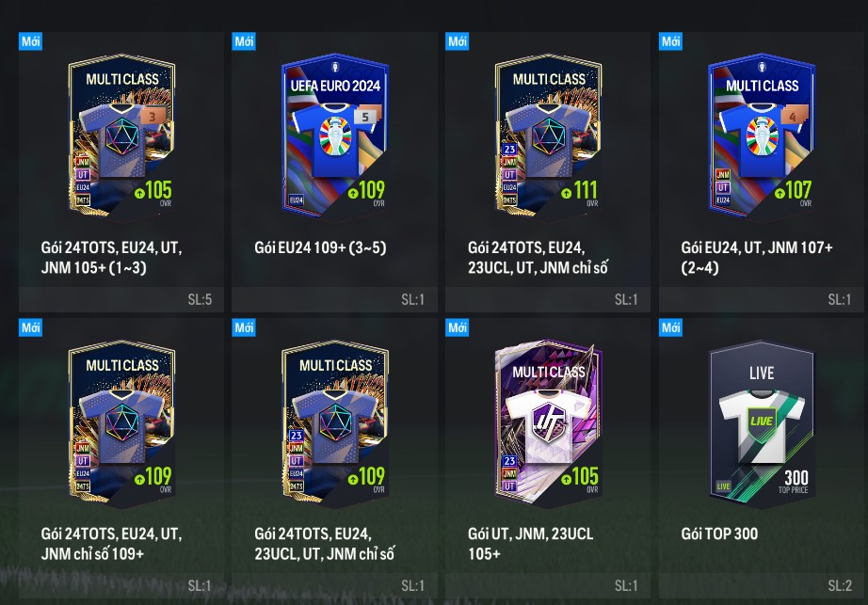
Task: Open the Multi Class 111 OVR pack
Action: click(548, 135)
